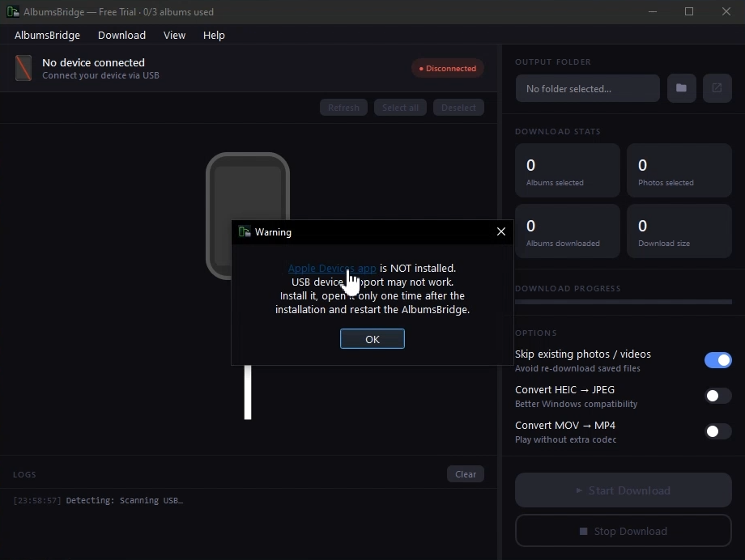745x560 pixels.
Task: Minimize the AlbumsBridge window
Action: click(653, 11)
